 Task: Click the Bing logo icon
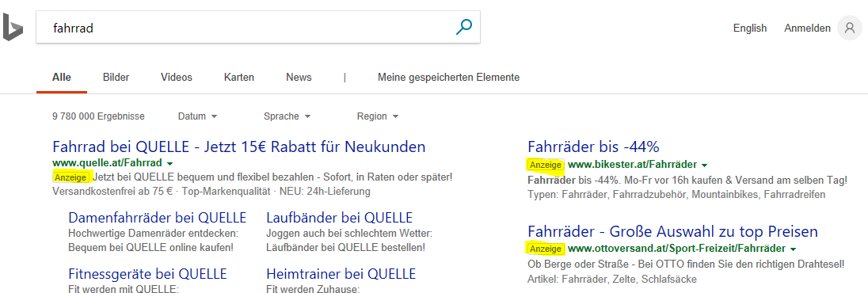[12, 27]
